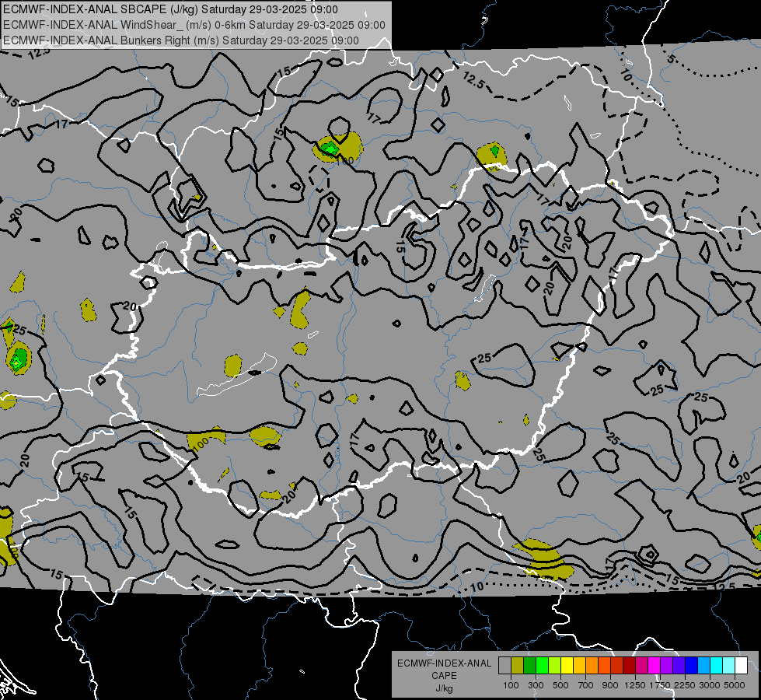Click the WindShear 0-6km title line
Viewport: 761px width, 700px height.
(x=194, y=25)
